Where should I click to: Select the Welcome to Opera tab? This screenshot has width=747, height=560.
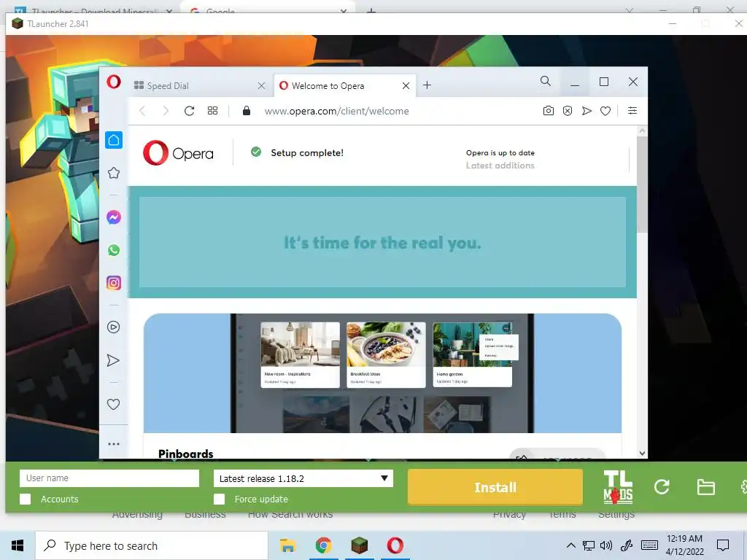coord(344,86)
